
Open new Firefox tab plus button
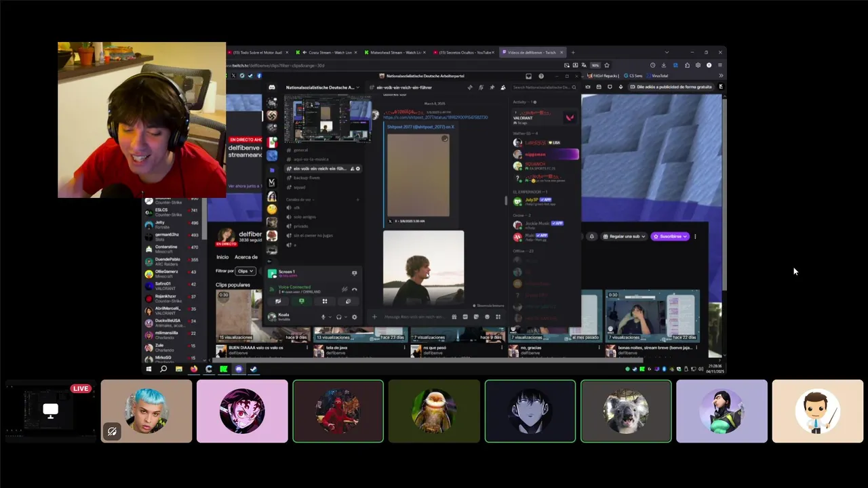coord(573,52)
